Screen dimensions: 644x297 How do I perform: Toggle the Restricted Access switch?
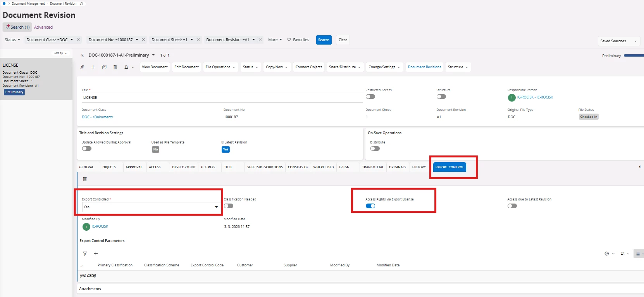coord(370,97)
